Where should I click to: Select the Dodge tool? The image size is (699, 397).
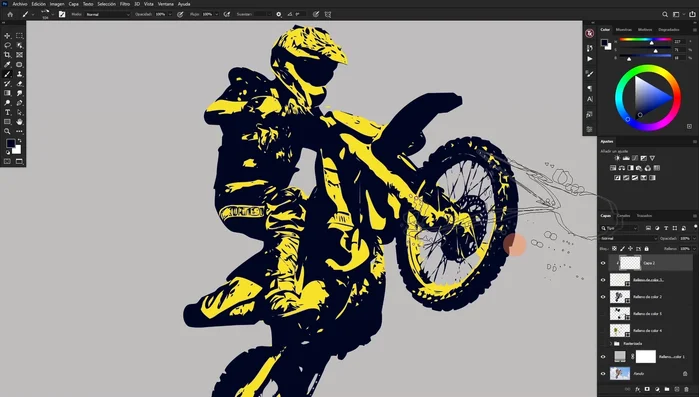click(x=7, y=102)
